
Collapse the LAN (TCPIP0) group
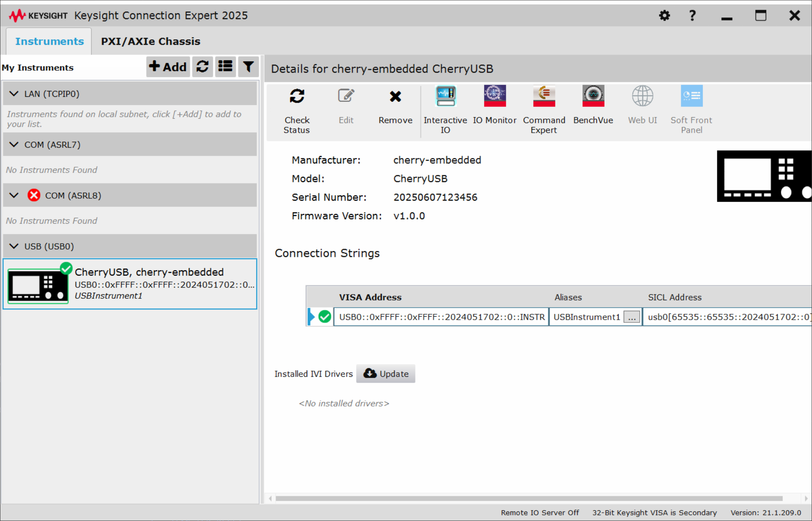click(x=14, y=93)
